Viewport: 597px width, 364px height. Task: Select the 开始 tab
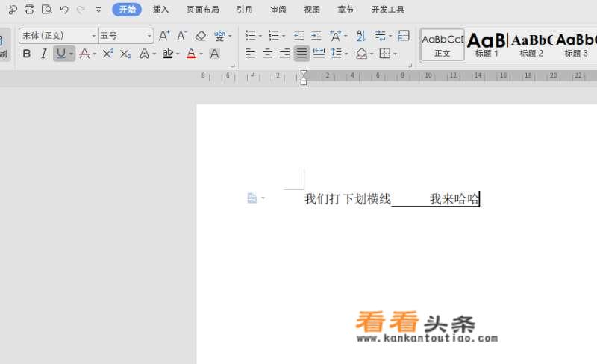pos(127,10)
